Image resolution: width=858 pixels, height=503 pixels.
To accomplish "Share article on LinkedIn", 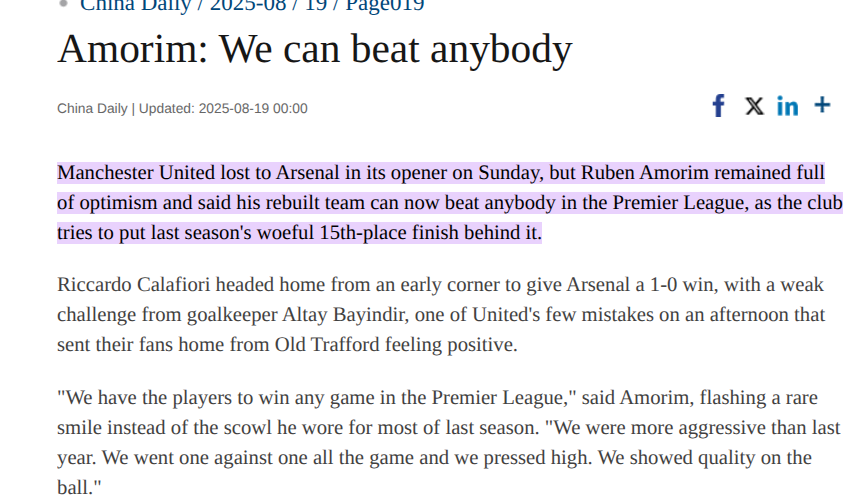I will [788, 106].
